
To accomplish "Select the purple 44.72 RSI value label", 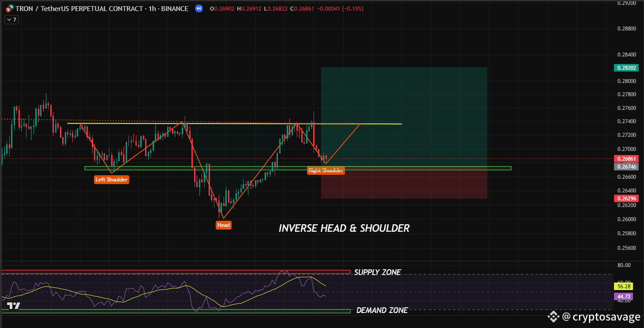I will click(623, 296).
